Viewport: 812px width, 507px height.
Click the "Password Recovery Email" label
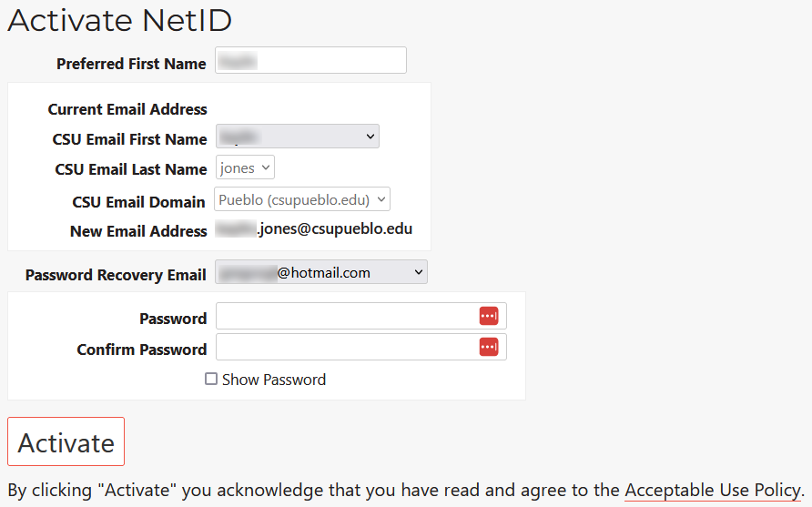[x=116, y=275]
